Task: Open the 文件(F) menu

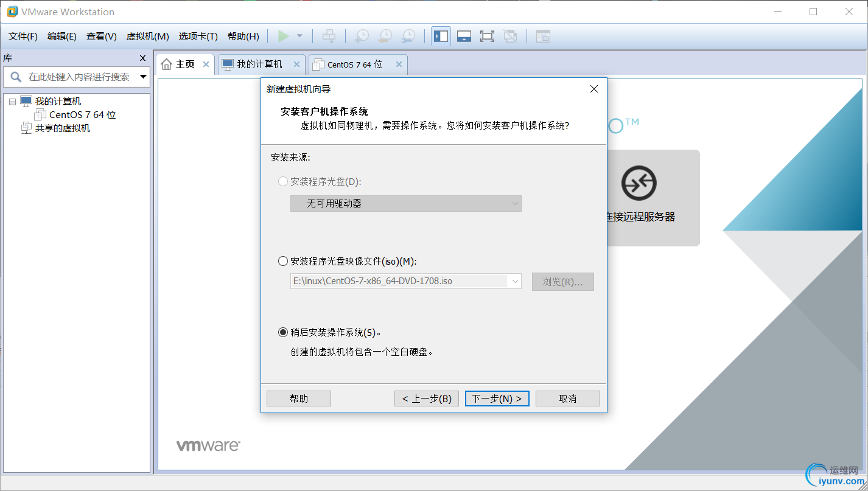Action: [x=23, y=37]
